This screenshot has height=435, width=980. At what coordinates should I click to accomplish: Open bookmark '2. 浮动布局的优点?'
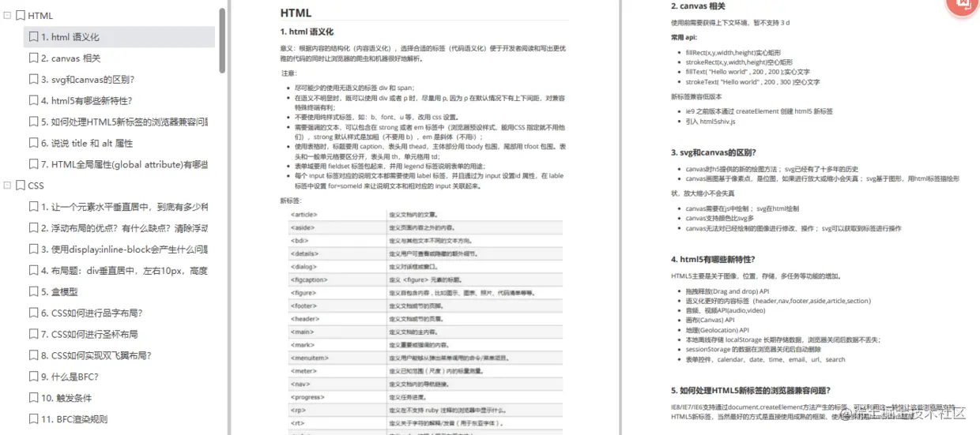125,228
